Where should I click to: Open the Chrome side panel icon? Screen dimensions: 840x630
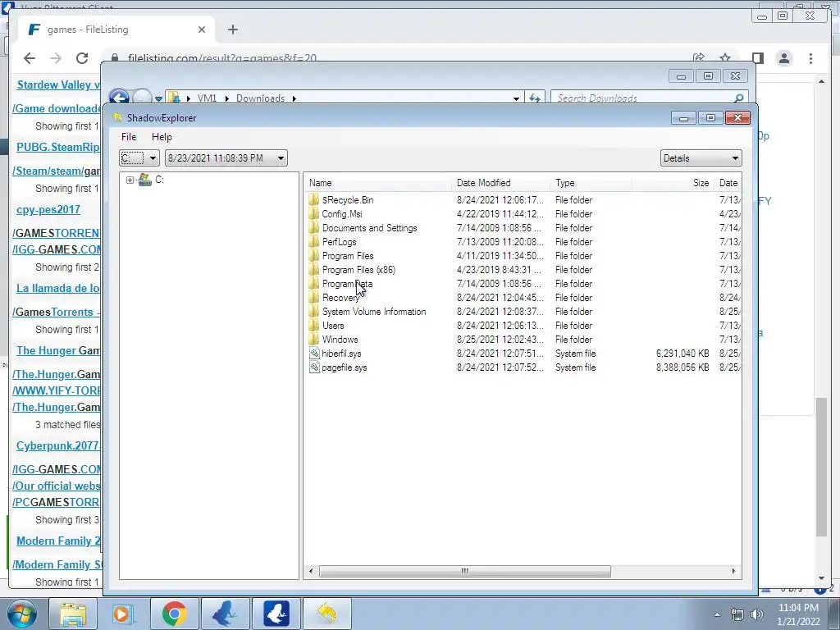(x=757, y=58)
